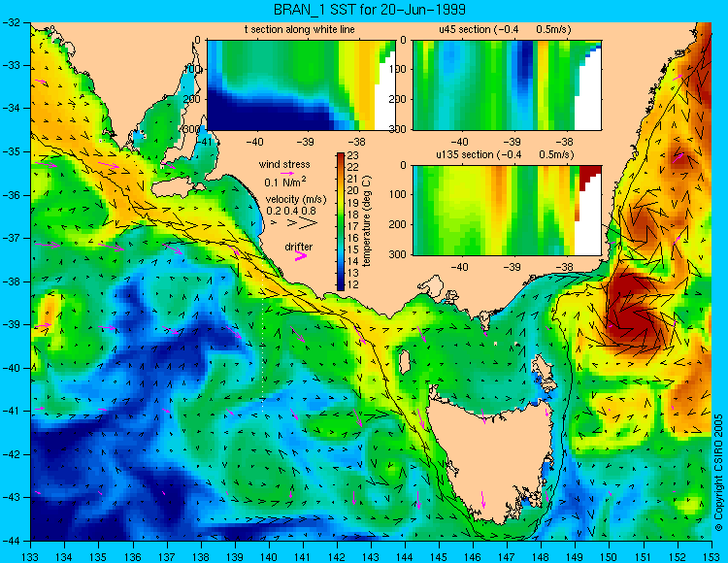This screenshot has height=563, width=728.
Task: Click the longitude axis label '144'
Action: (405, 556)
